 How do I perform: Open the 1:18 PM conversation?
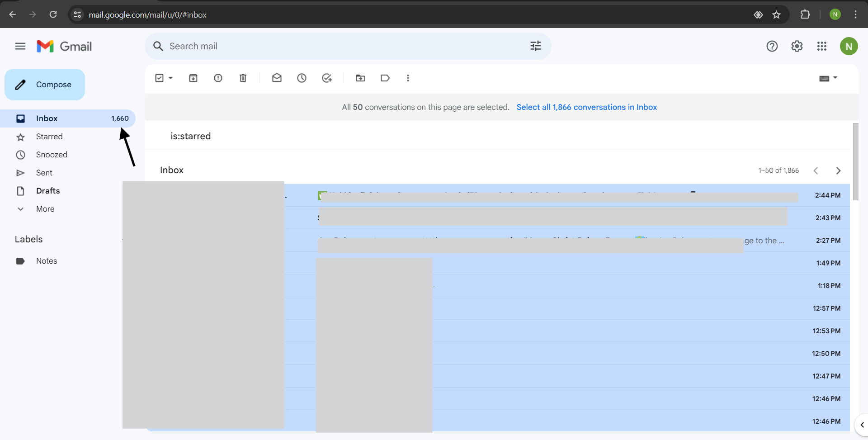click(x=497, y=286)
